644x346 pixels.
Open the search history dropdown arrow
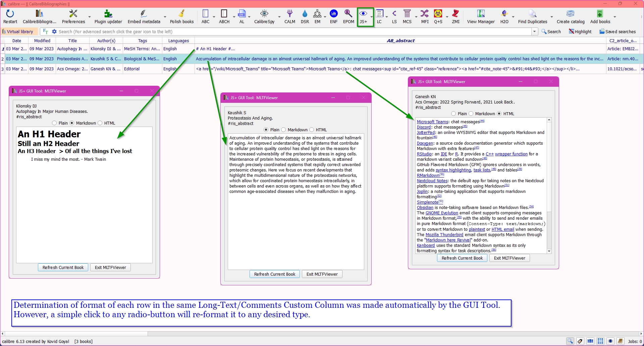(534, 31)
